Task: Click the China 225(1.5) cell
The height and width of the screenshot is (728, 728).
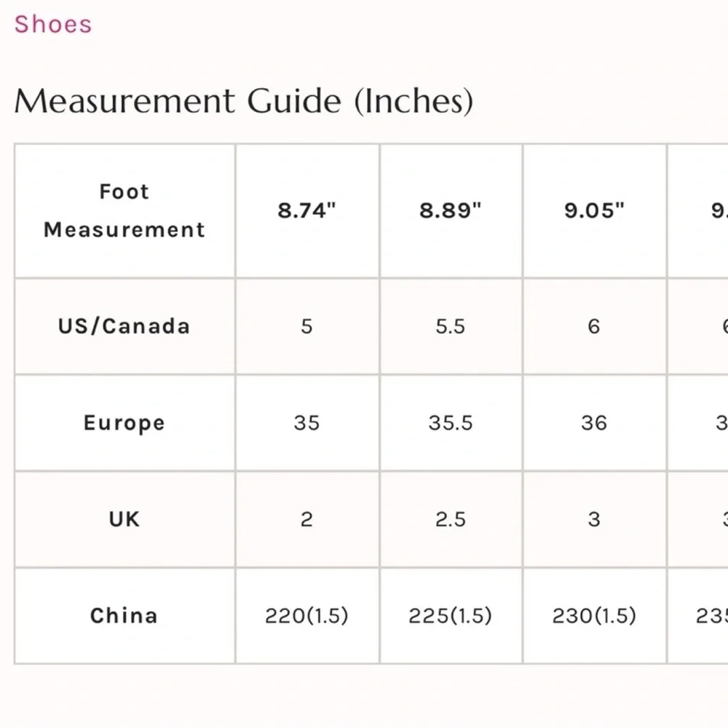Action: (x=451, y=616)
